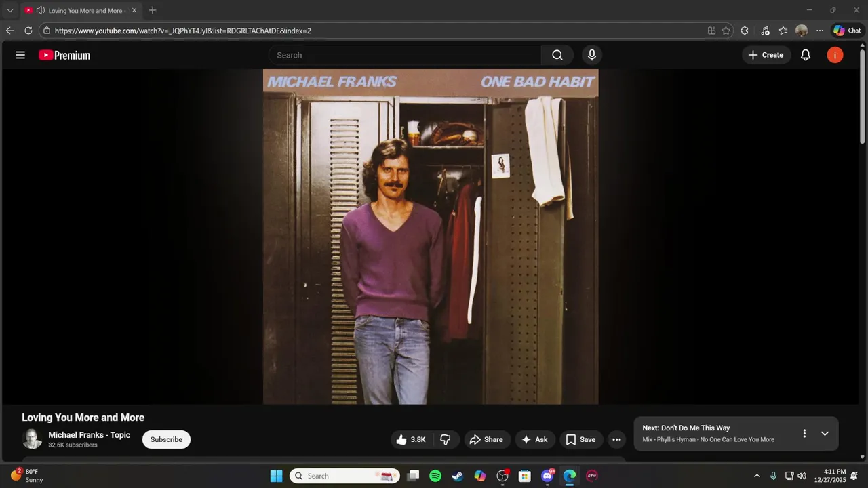Open the orange account avatar menu

point(835,55)
